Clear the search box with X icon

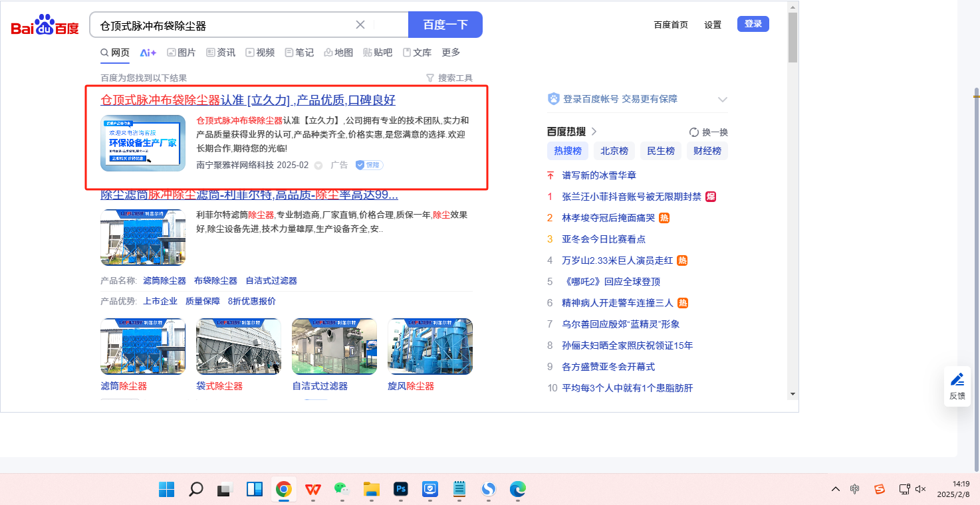[360, 25]
